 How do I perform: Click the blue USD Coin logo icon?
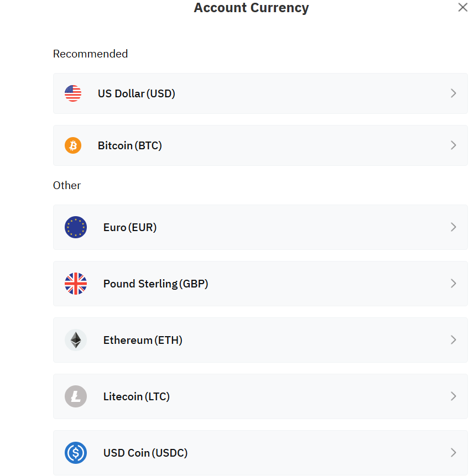click(76, 453)
